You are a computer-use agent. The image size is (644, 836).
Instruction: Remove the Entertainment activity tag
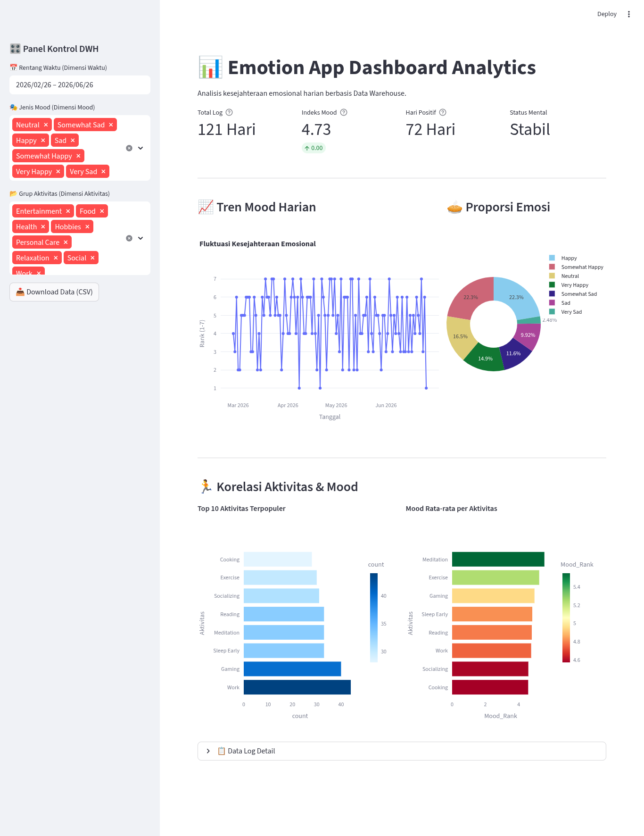tap(68, 211)
